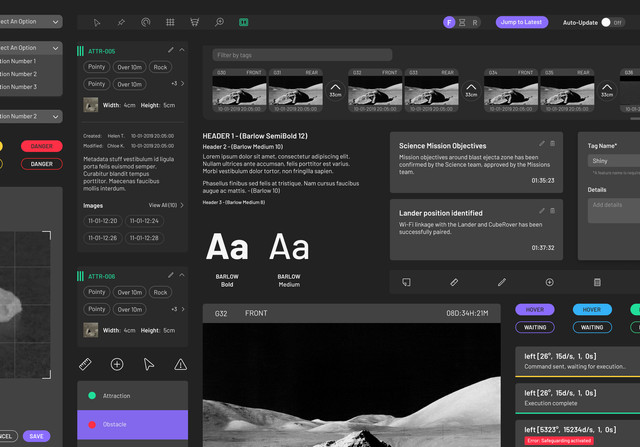640x447 pixels.
Task: Click the 11-01-12:20 image date tag
Action: [102, 221]
